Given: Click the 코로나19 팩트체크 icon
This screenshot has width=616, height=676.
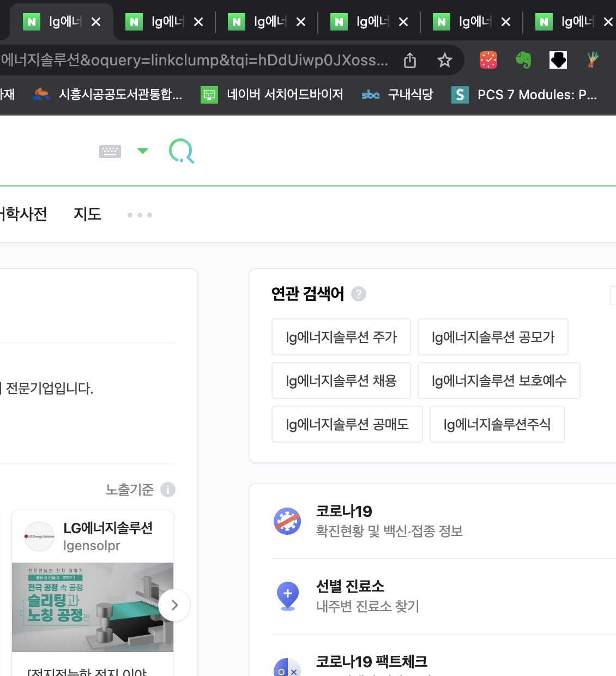Looking at the screenshot, I should point(287,667).
